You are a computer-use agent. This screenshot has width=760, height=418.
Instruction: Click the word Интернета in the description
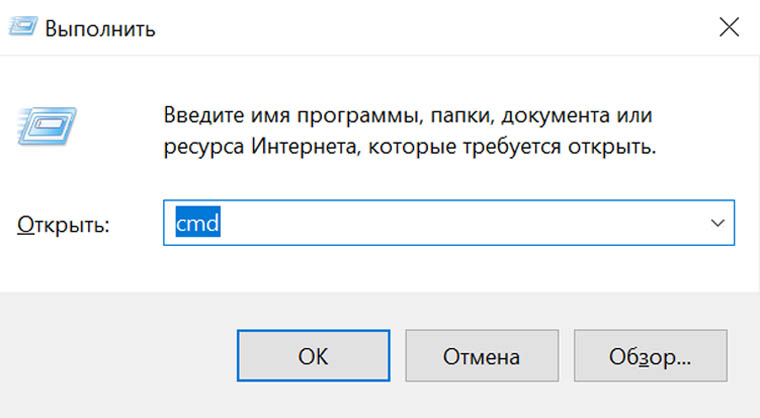305,146
